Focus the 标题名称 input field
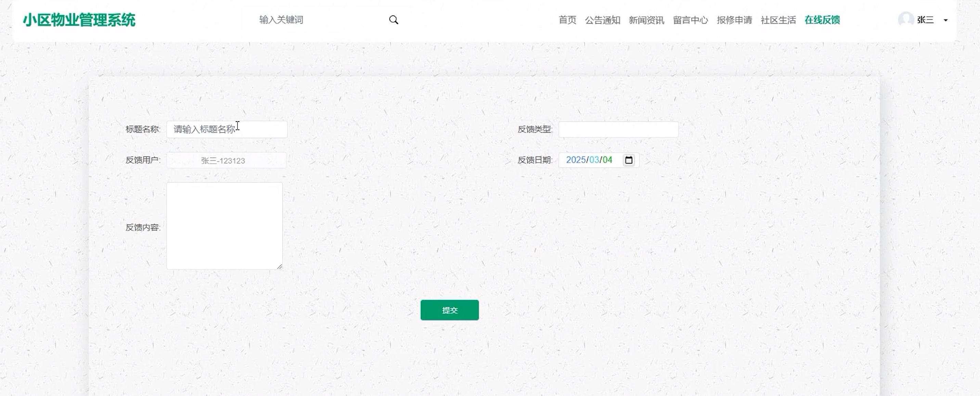 (x=227, y=129)
